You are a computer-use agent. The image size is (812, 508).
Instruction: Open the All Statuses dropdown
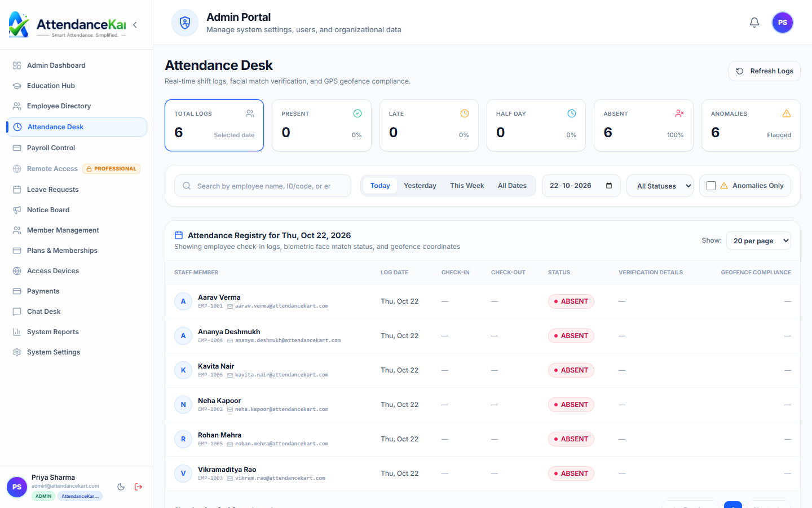click(x=660, y=186)
